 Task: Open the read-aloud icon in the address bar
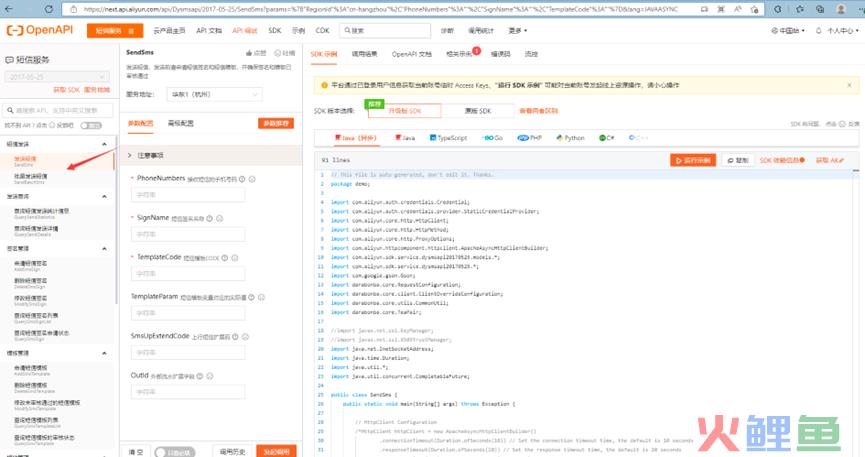738,9
